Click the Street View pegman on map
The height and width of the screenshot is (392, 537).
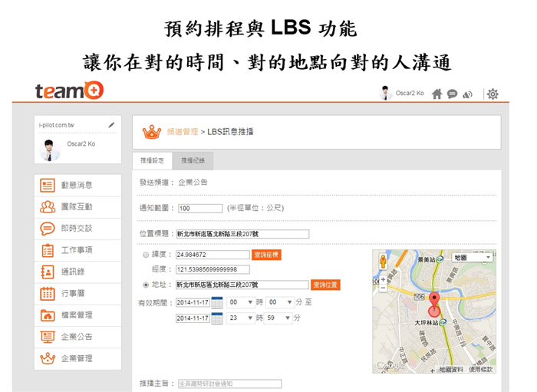point(383,262)
